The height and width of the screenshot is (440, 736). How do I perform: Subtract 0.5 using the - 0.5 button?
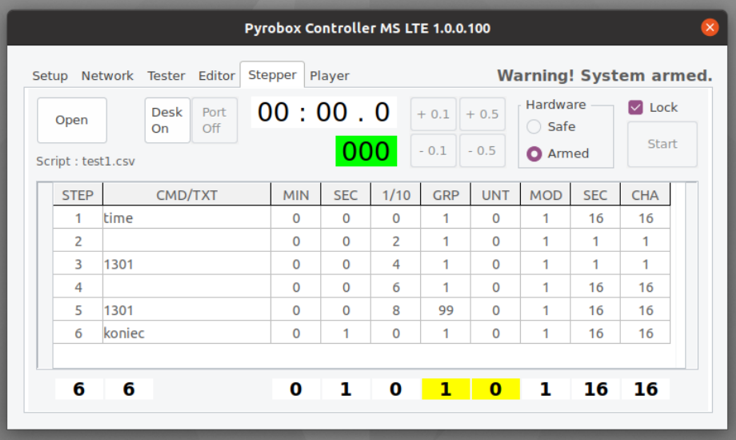[483, 151]
